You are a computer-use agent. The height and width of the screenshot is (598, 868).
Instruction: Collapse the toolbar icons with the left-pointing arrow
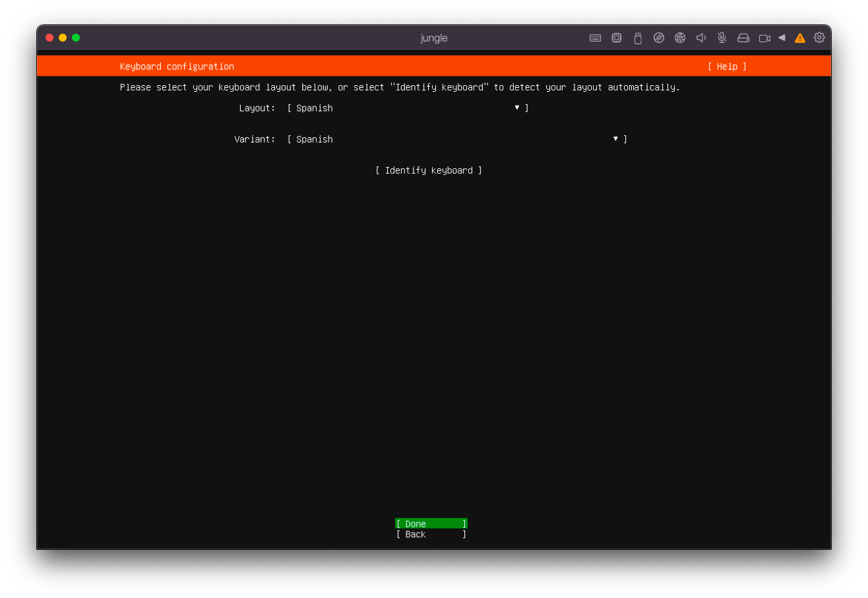click(x=782, y=38)
